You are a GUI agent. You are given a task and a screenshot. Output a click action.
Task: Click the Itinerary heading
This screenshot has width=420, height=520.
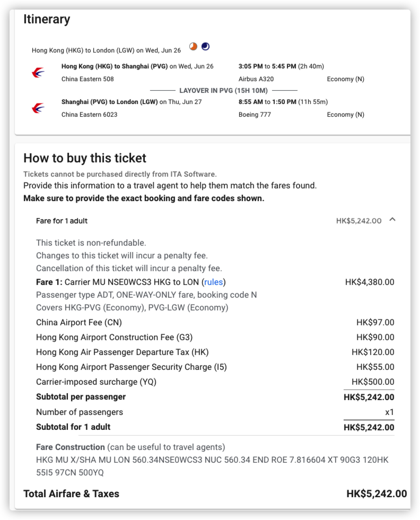coord(47,19)
